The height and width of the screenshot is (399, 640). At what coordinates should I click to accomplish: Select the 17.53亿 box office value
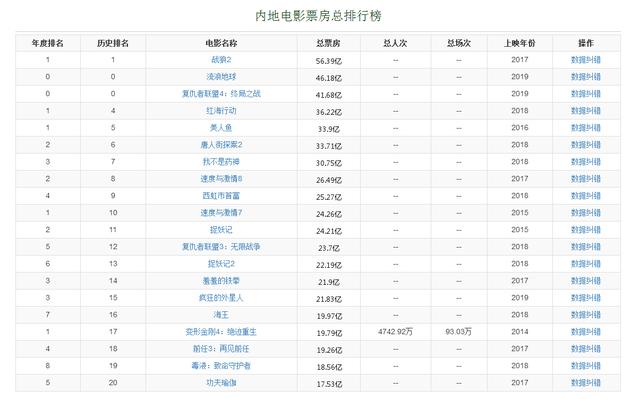pyautogui.click(x=329, y=384)
